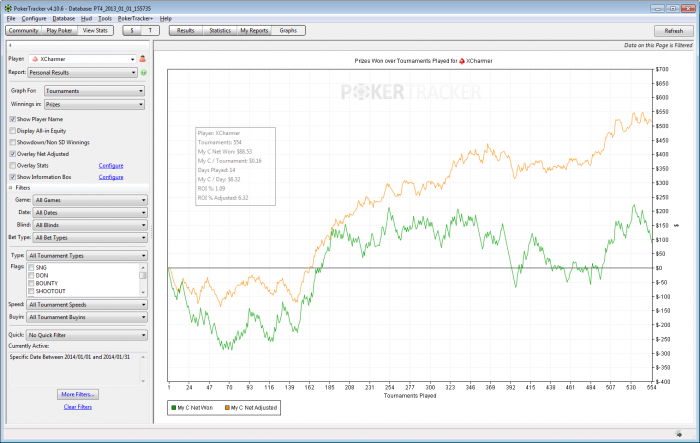Disable Overlay Net Adjusted
The width and height of the screenshot is (700, 443).
[12, 154]
